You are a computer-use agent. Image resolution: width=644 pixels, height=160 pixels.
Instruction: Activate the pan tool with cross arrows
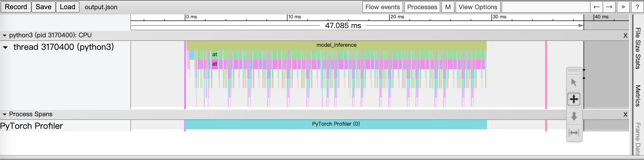click(574, 99)
